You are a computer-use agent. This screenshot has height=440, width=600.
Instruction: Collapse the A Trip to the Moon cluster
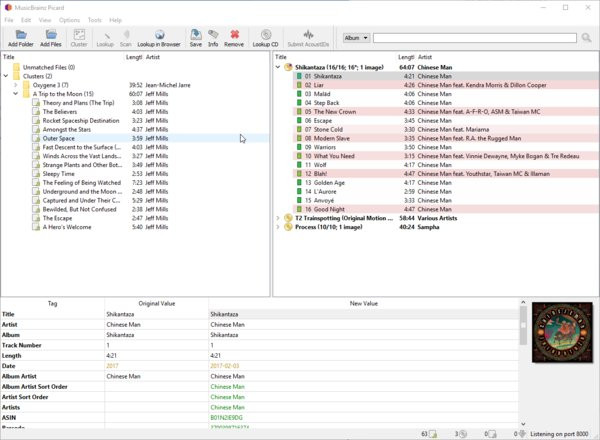click(x=16, y=94)
